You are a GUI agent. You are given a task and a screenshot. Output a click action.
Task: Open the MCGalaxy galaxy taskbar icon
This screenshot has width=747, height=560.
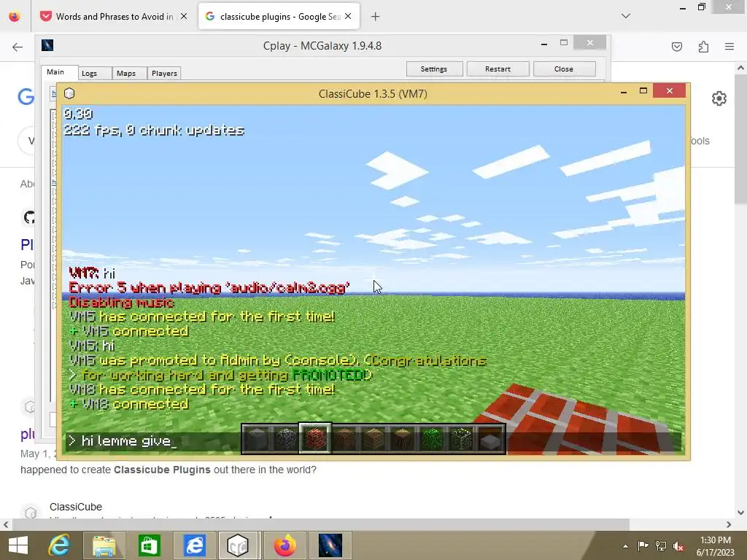[330, 545]
